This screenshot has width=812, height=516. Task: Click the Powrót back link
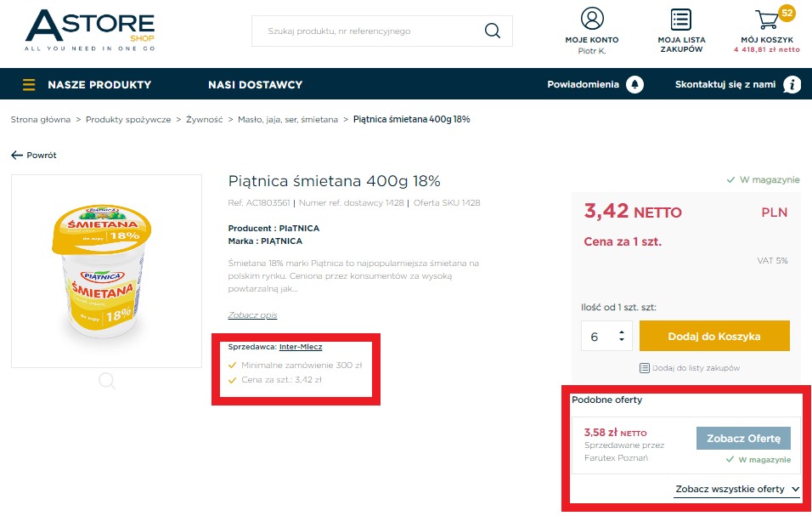(34, 155)
